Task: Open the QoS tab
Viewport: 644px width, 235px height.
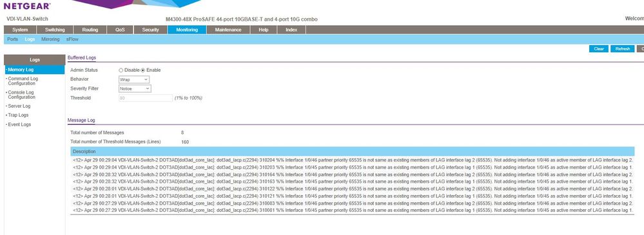Action: pos(120,30)
